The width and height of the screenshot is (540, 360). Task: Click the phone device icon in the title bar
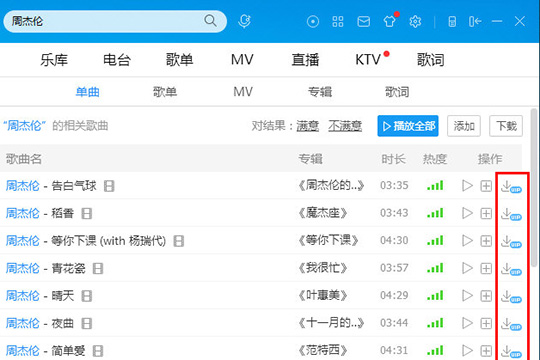(x=452, y=22)
